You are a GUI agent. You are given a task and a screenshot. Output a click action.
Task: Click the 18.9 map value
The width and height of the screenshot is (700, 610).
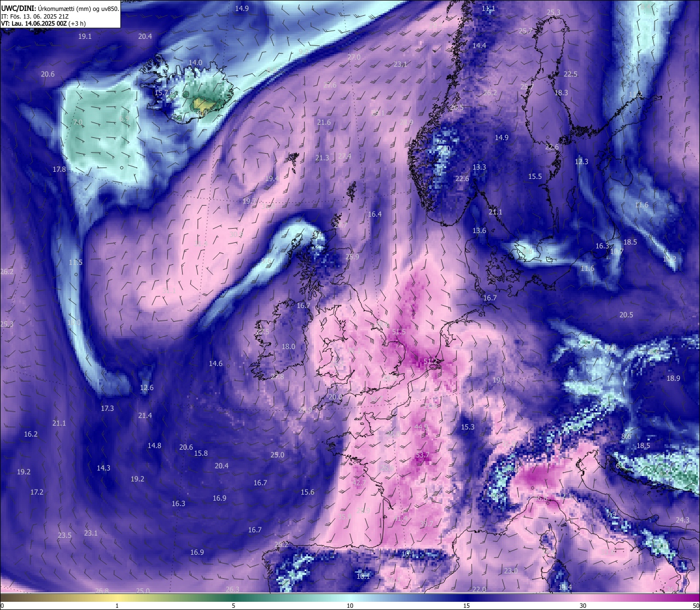point(673,379)
